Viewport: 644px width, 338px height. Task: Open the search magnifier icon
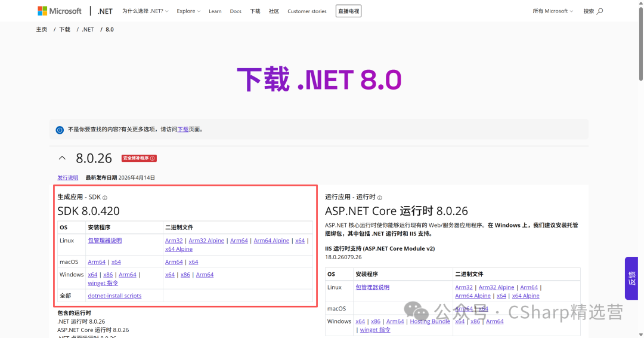coord(600,11)
